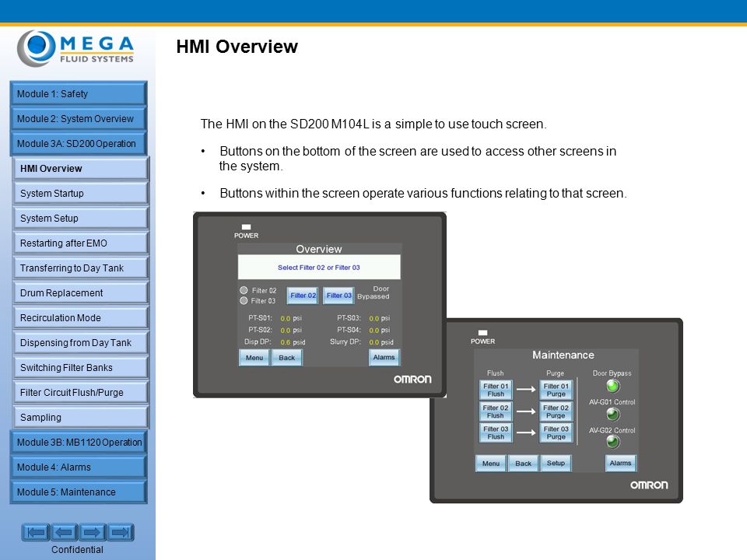Viewport: 747px width, 560px height.
Task: Click Filter 03 Flush button
Action: point(496,432)
